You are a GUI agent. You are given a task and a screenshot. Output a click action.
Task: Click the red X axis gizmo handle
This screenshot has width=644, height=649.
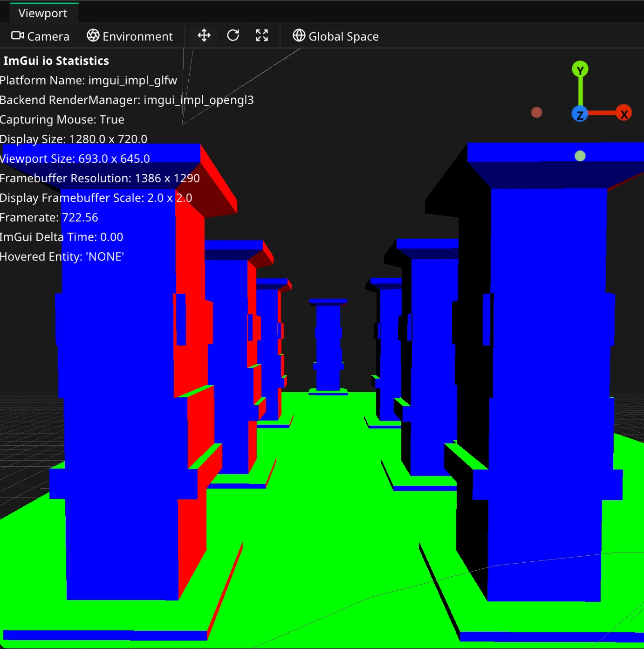point(623,113)
